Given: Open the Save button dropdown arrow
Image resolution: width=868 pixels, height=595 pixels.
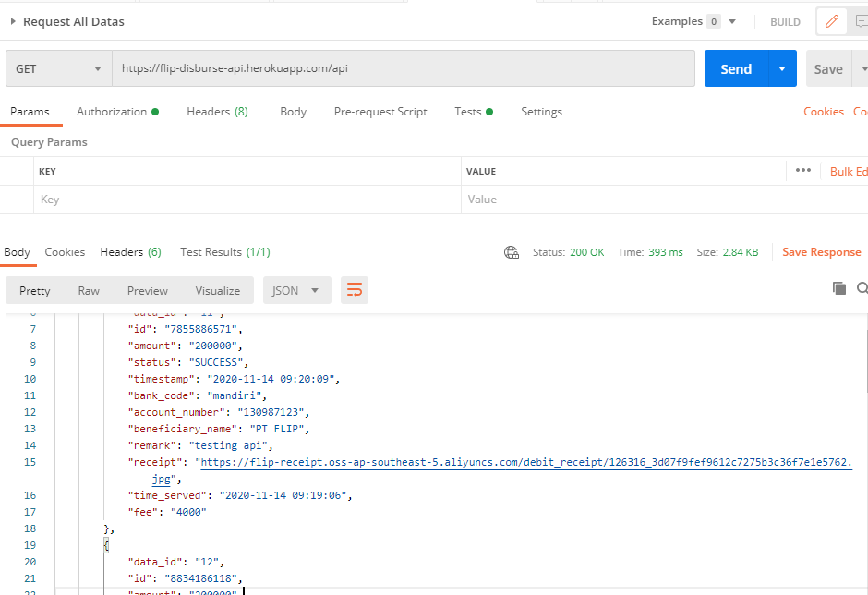Looking at the screenshot, I should pyautogui.click(x=862, y=68).
